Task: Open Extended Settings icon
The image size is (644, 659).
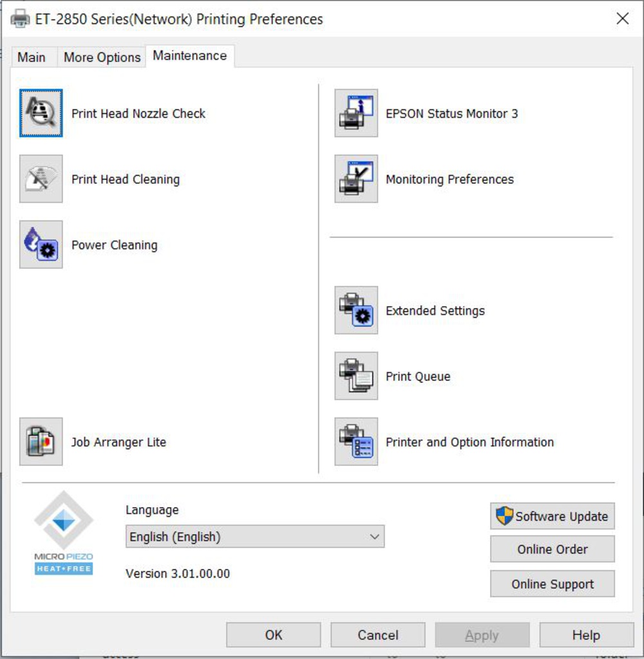Action: pos(356,310)
